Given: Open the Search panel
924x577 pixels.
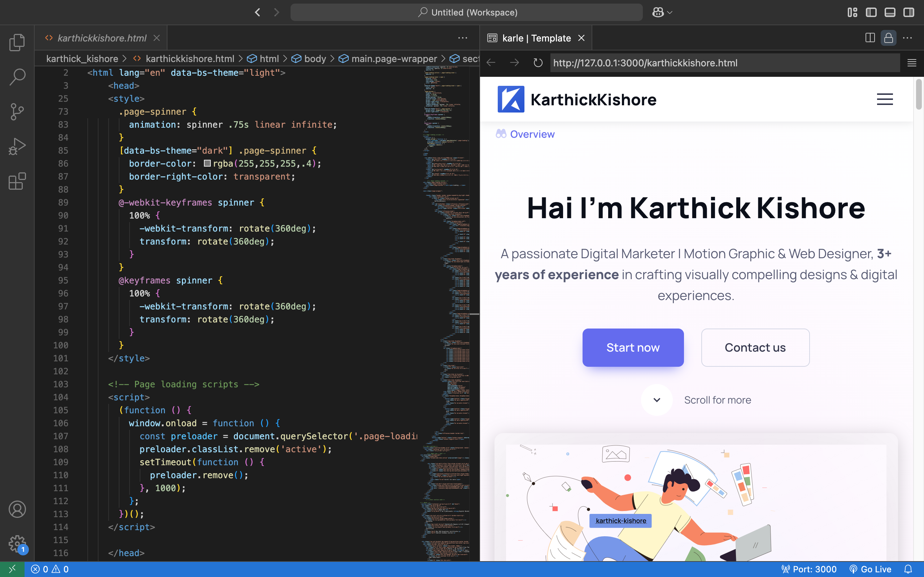Looking at the screenshot, I should [17, 77].
